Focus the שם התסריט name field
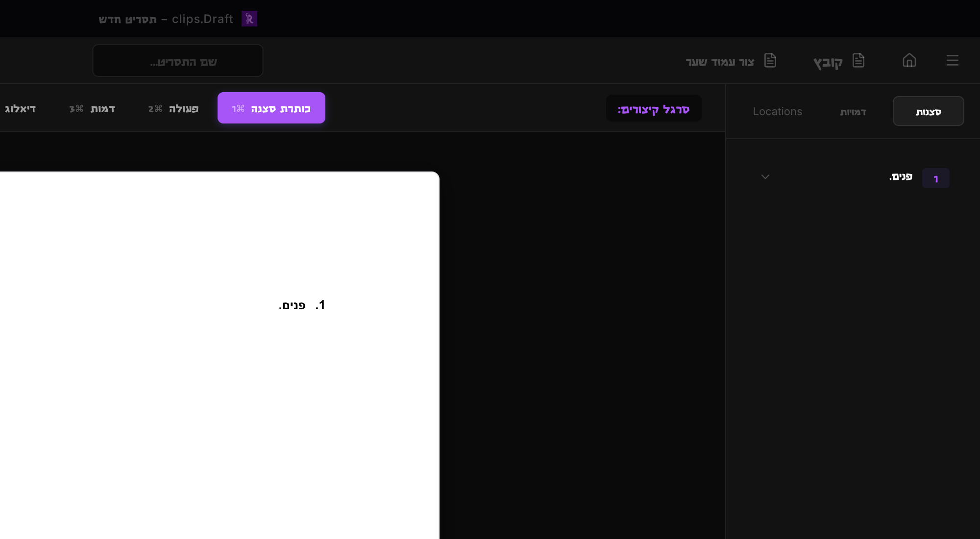The height and width of the screenshot is (539, 980). [178, 61]
